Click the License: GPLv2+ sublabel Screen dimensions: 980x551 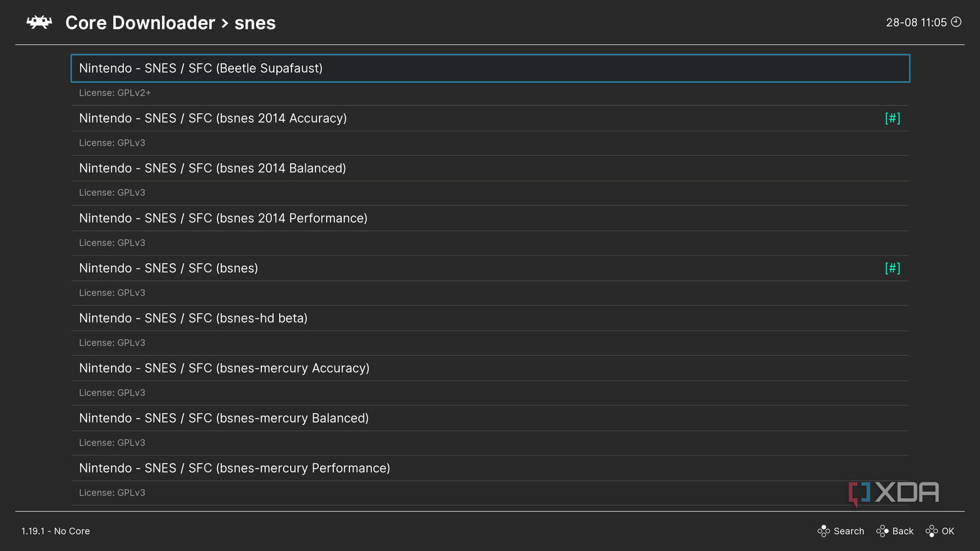click(x=115, y=93)
